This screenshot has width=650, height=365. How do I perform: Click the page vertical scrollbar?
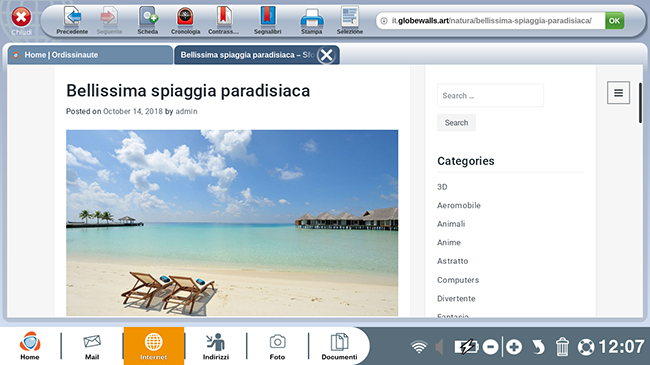(640, 102)
